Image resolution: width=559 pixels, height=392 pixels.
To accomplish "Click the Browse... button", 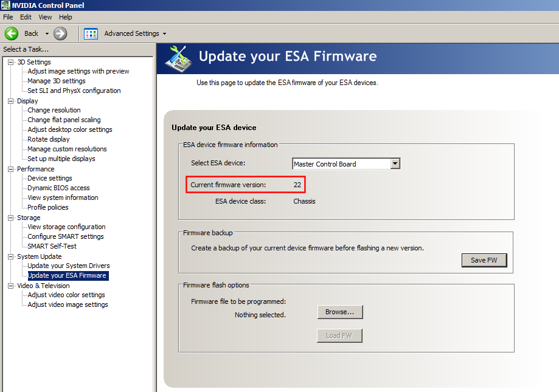I will click(339, 312).
